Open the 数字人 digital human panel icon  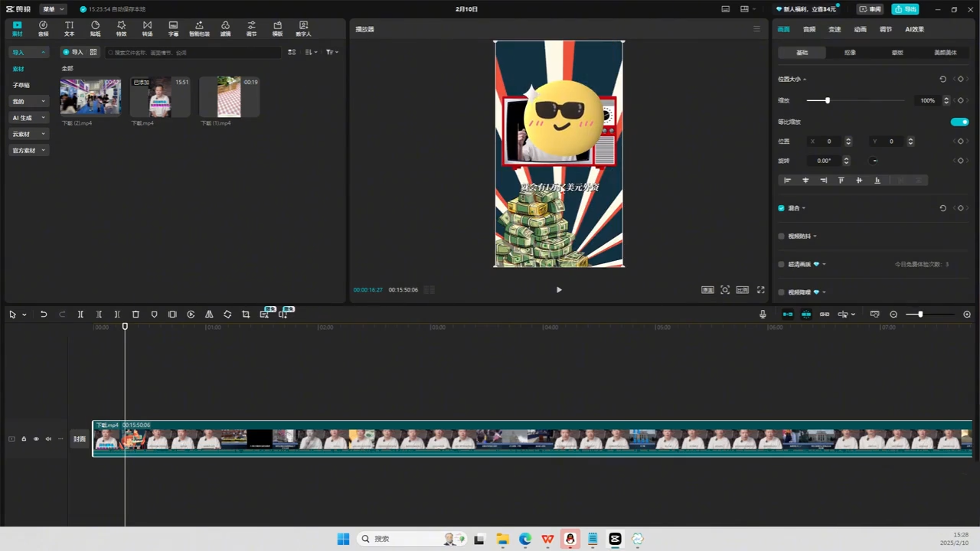pos(303,28)
